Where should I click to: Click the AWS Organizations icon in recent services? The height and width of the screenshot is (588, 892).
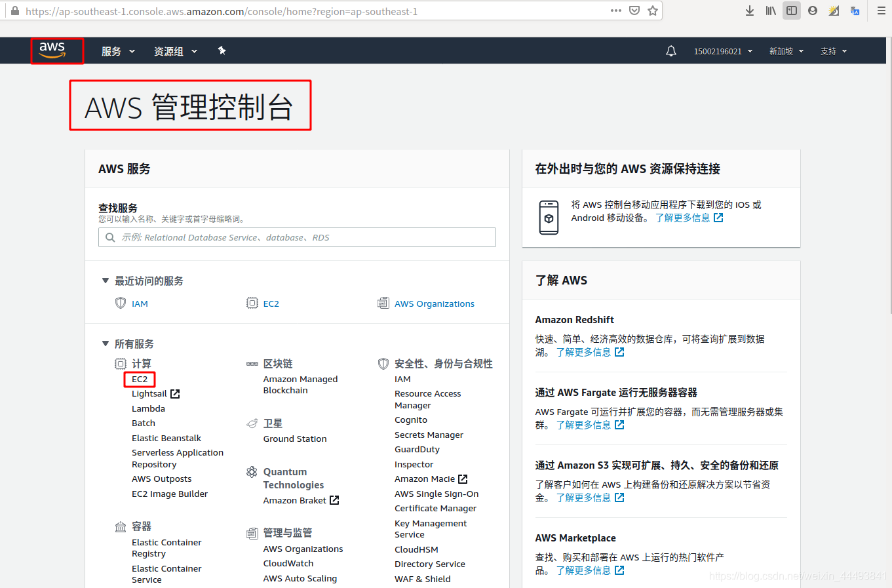(x=383, y=303)
